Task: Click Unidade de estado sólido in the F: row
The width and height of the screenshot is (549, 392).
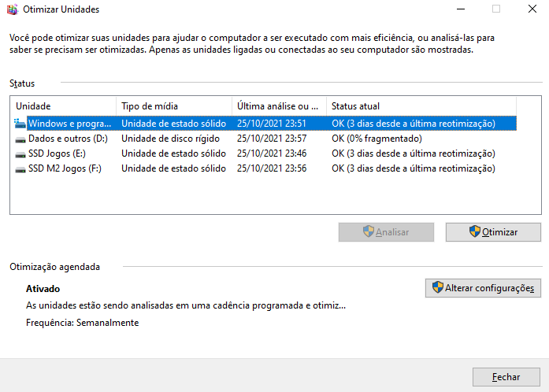Action: point(173,168)
